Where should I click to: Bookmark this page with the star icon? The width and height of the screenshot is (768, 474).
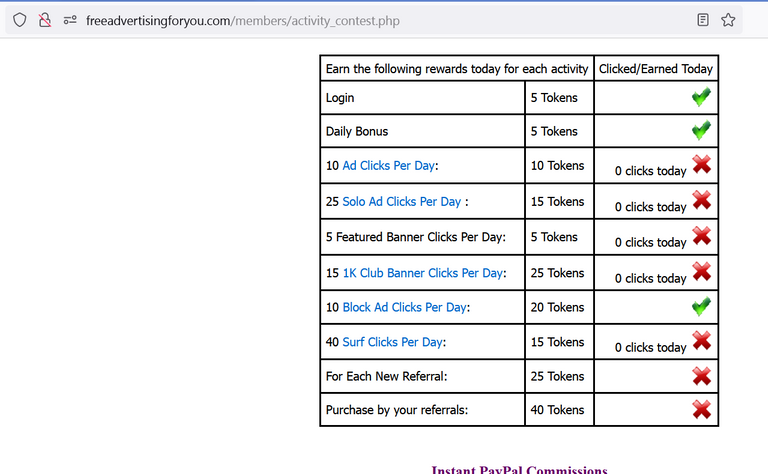pos(728,20)
